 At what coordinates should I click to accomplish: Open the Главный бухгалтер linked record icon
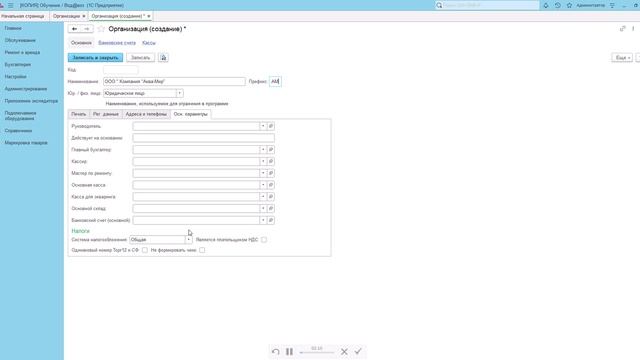point(271,150)
